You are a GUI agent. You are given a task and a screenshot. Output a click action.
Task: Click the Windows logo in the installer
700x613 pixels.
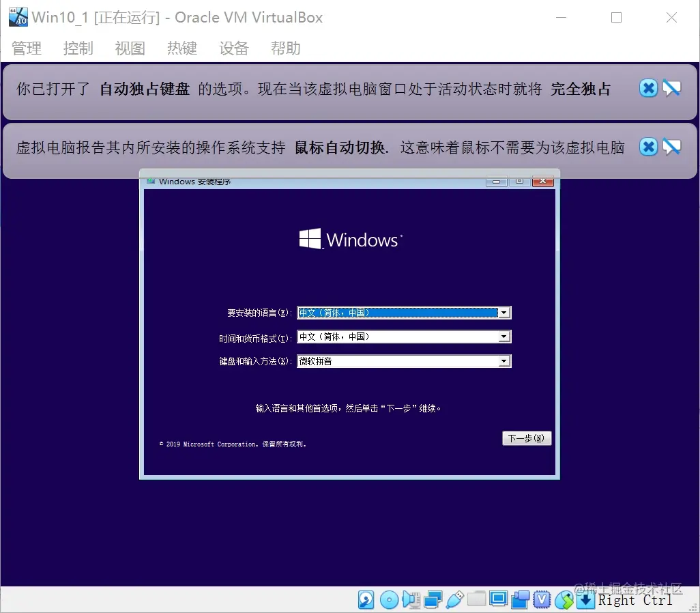pyautogui.click(x=351, y=239)
